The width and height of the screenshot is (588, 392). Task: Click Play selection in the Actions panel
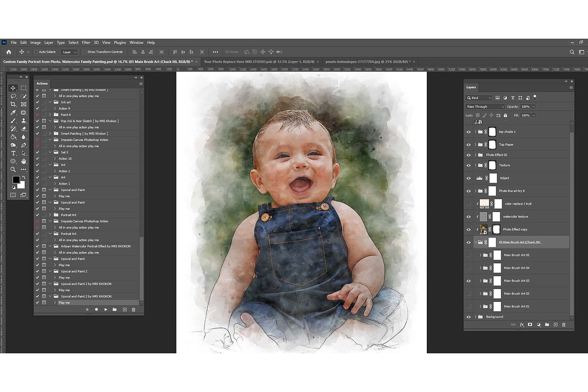point(105,309)
